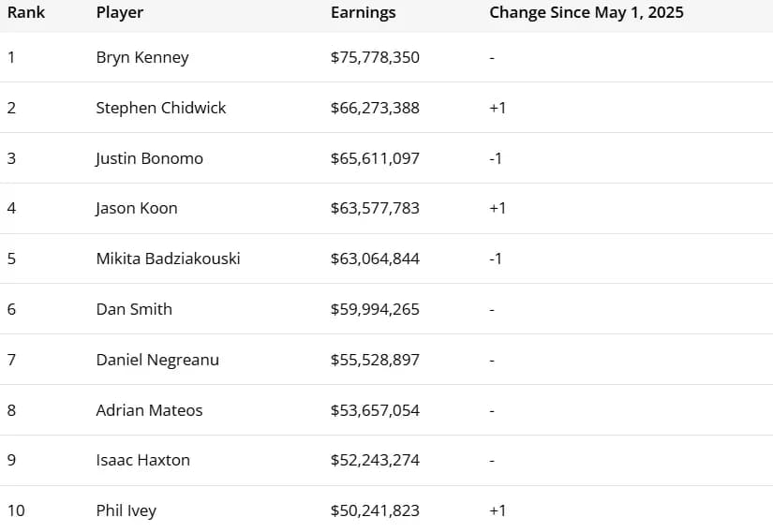Select the $50,241,823 earnings cell
The image size is (773, 532).
coord(375,510)
